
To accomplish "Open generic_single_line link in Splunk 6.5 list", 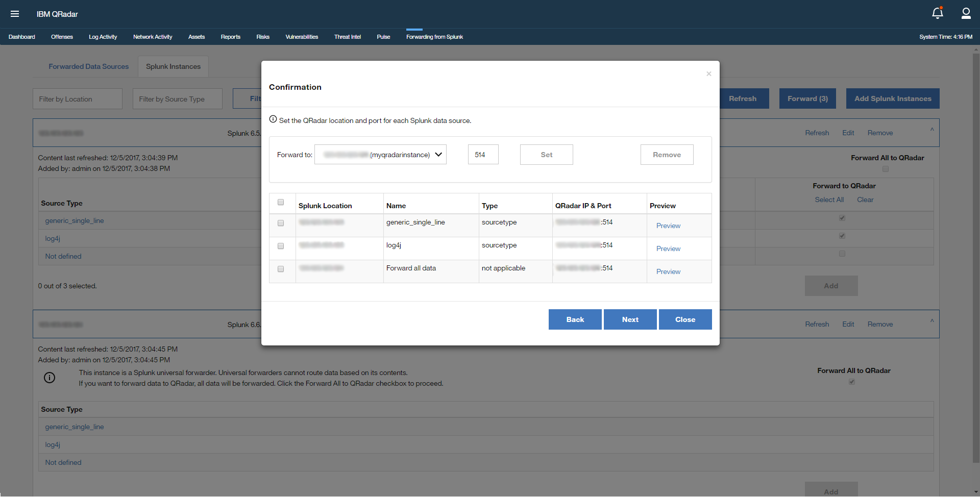I will click(x=75, y=221).
